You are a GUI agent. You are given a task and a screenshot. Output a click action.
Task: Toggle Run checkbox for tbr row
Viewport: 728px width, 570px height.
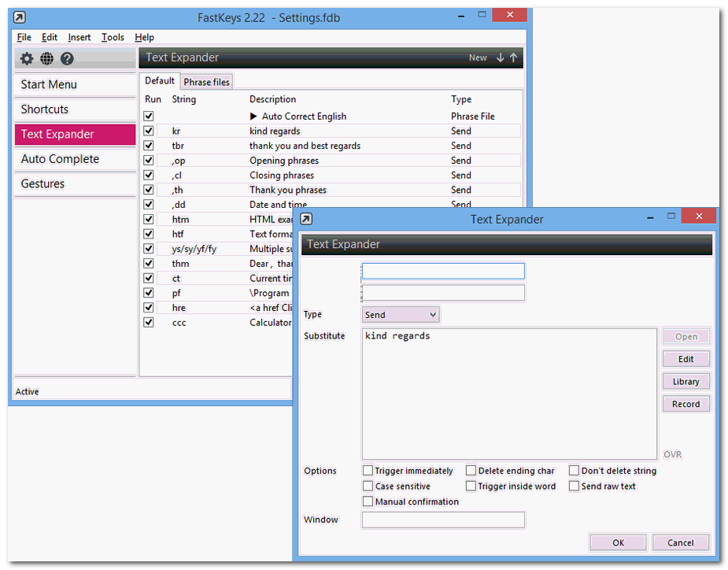[x=149, y=146]
